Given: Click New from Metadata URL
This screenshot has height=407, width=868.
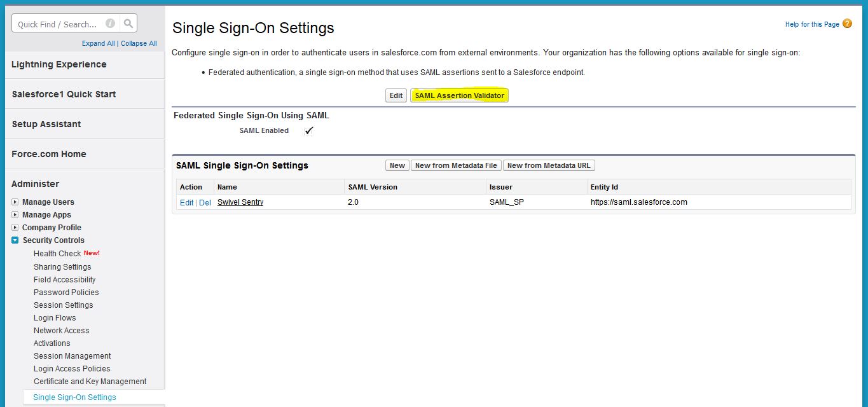Looking at the screenshot, I should [x=548, y=165].
